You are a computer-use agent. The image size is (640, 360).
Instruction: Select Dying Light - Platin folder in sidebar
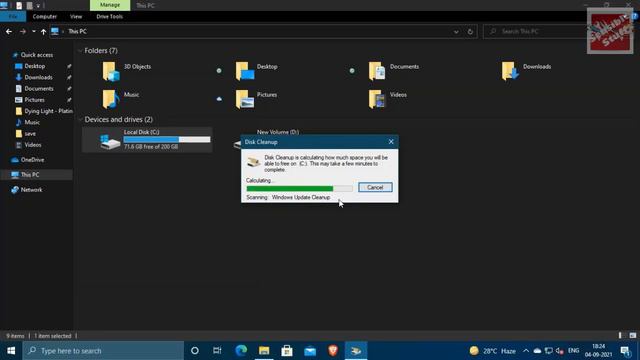[44, 111]
